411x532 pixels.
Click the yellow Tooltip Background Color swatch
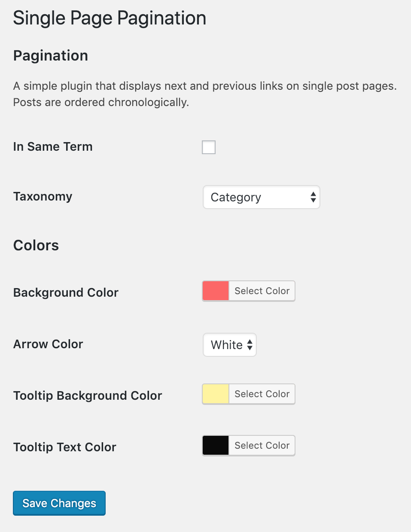216,394
